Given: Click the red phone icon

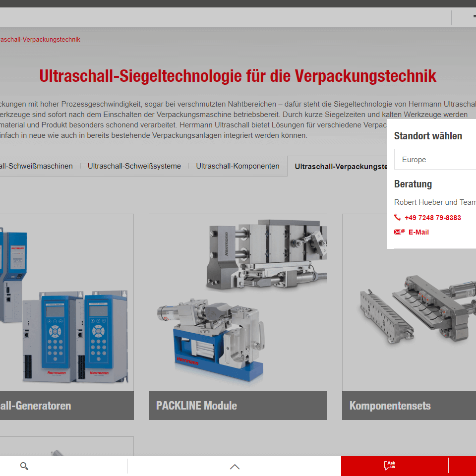Looking at the screenshot, I should (397, 217).
